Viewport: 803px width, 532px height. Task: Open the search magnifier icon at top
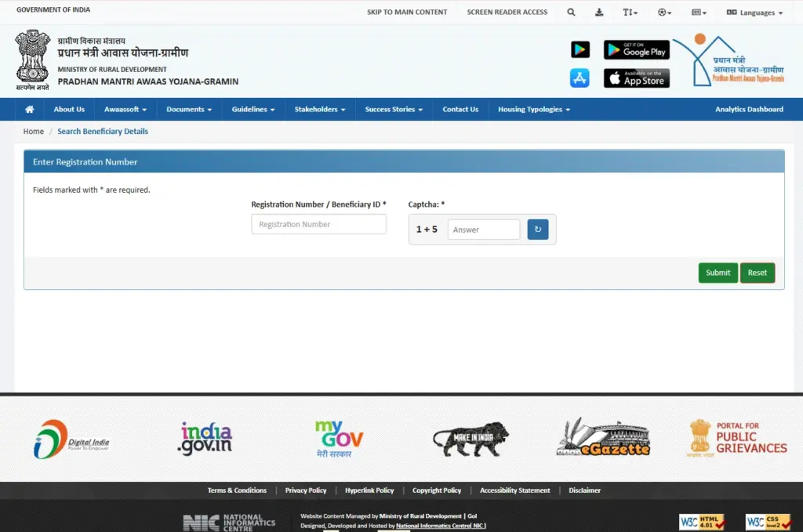coord(571,13)
